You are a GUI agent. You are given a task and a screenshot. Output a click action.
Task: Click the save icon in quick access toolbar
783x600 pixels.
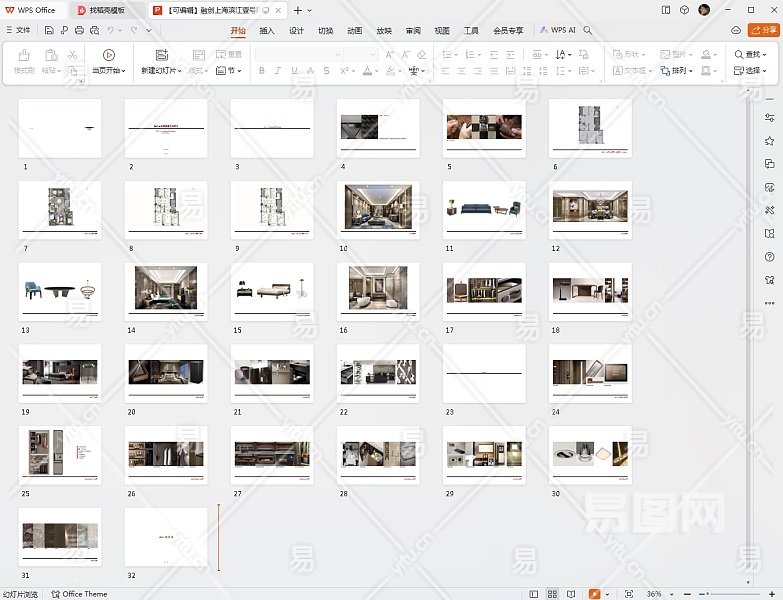coord(50,30)
